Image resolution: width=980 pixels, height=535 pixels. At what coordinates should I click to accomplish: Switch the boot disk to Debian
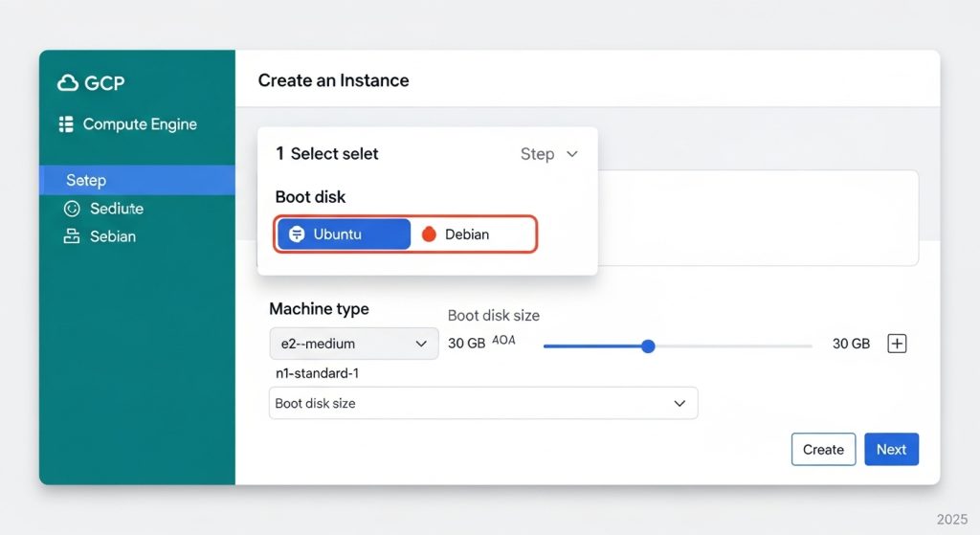[473, 234]
